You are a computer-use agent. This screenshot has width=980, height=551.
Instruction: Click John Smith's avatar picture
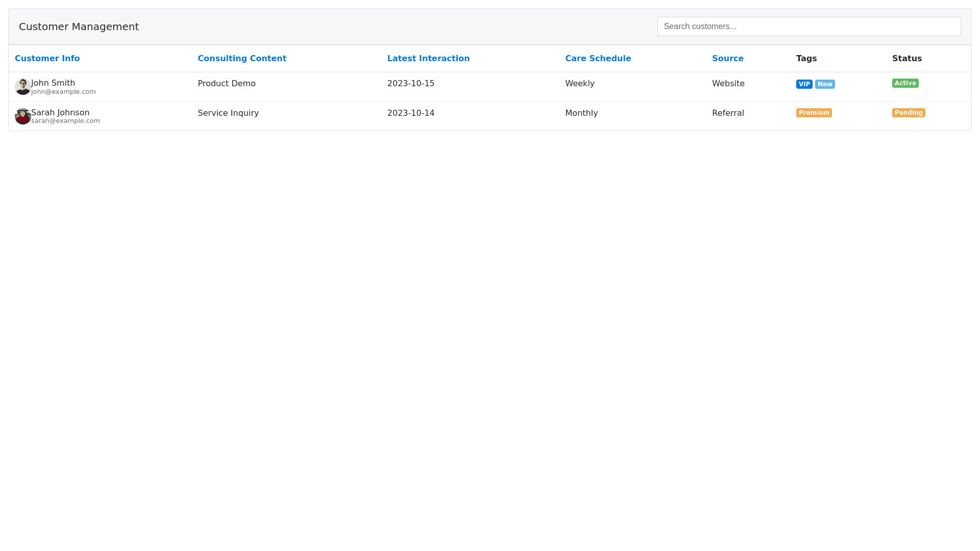22,87
